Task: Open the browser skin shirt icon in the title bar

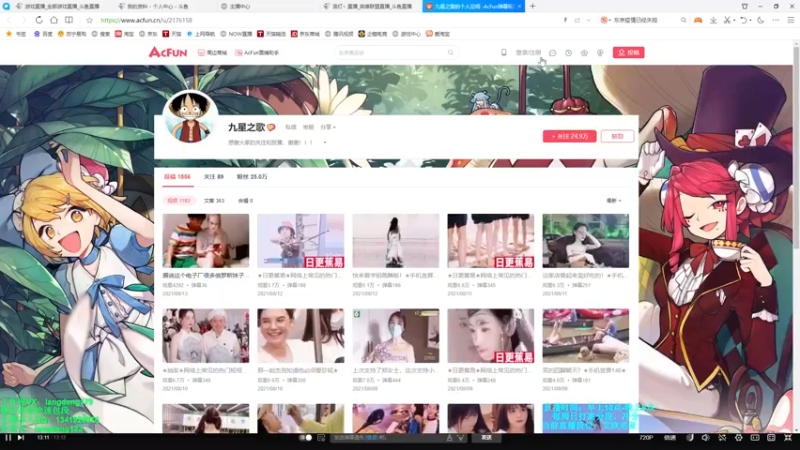Action: pos(744,6)
